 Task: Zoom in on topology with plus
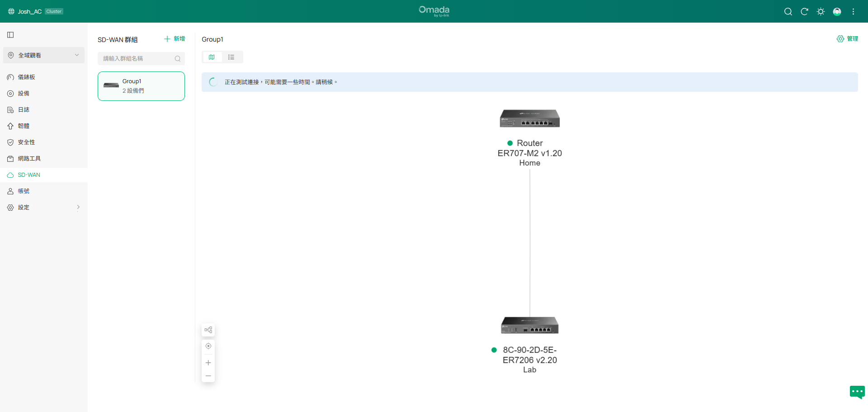[x=208, y=363]
